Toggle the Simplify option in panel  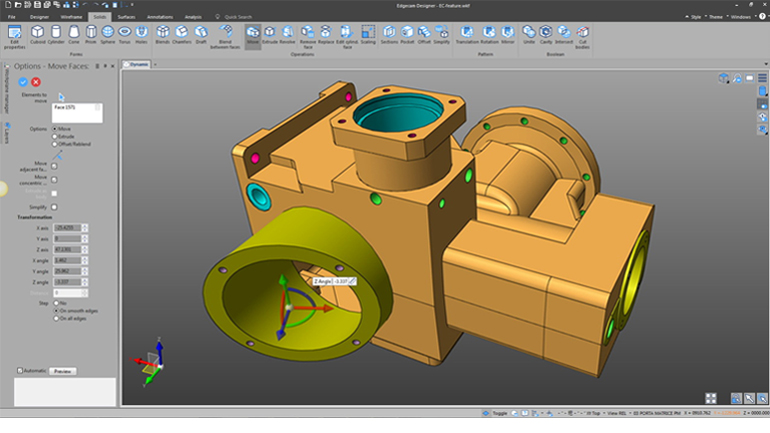click(x=54, y=207)
